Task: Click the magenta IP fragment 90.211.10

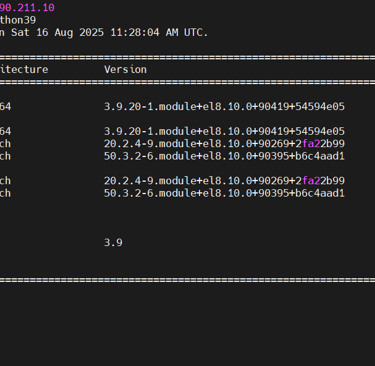Action: click(x=27, y=7)
